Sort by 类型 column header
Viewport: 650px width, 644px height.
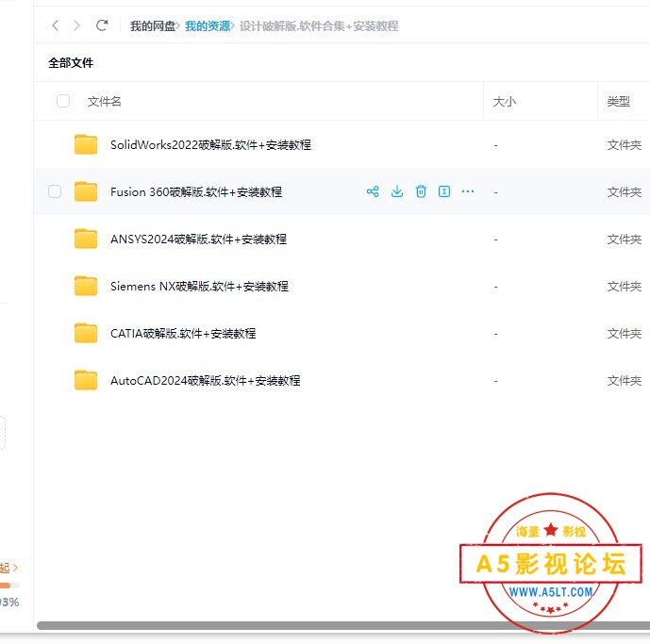coord(619,102)
